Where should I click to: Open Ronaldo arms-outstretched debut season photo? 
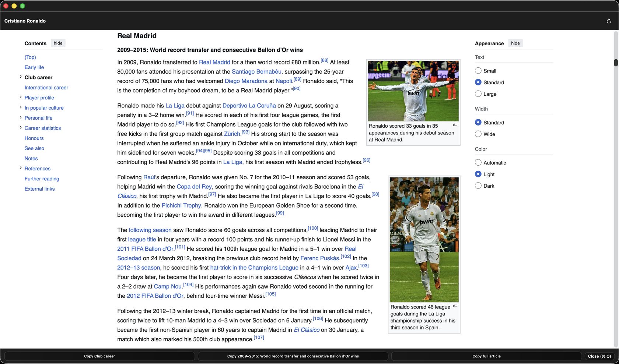tap(413, 91)
